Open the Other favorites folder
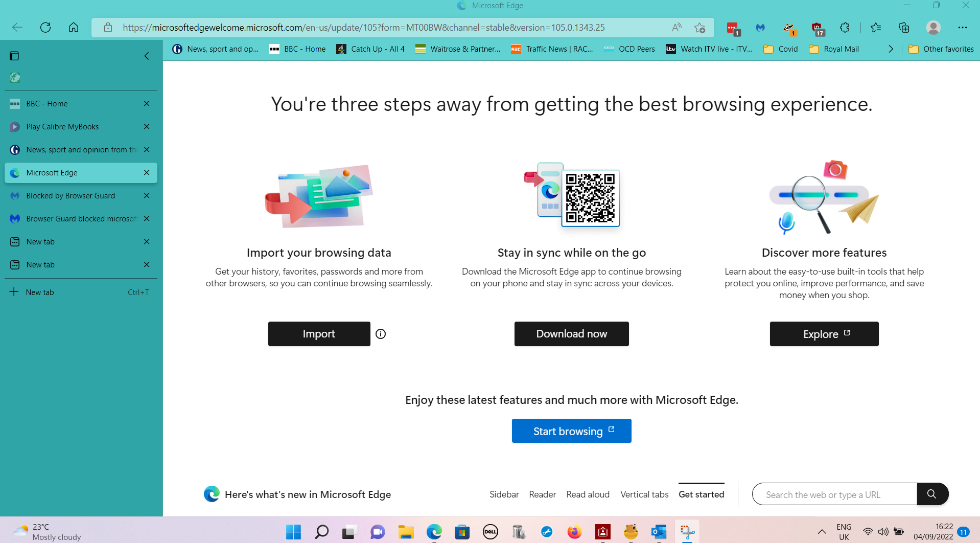Viewport: 980px width, 543px height. (x=941, y=49)
